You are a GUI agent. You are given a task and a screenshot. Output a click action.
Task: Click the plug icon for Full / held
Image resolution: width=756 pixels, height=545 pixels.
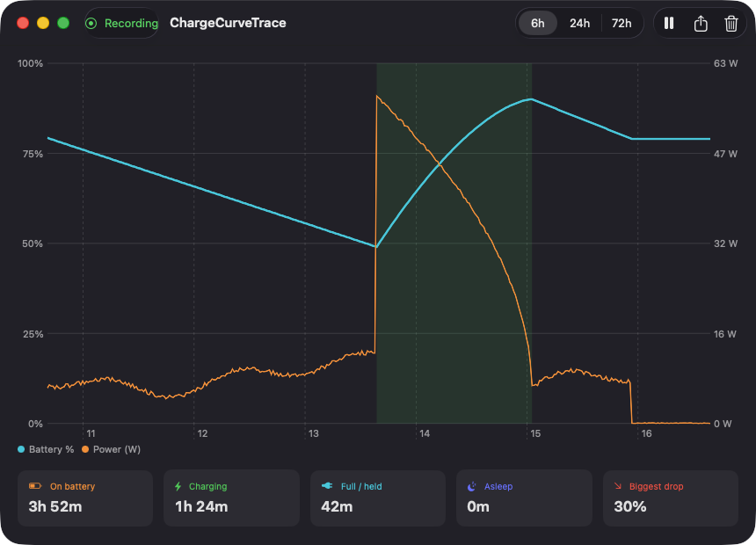tap(327, 486)
